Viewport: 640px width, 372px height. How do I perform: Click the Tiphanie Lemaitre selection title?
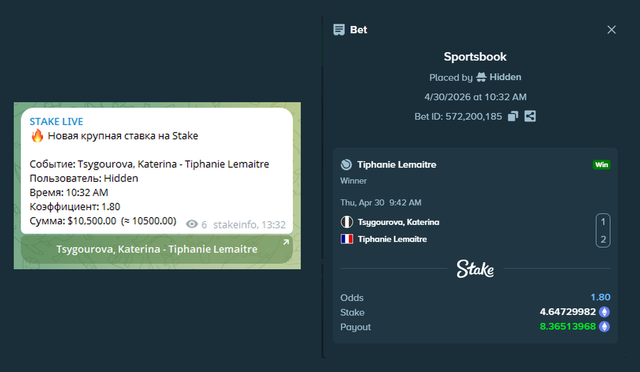pyautogui.click(x=397, y=165)
